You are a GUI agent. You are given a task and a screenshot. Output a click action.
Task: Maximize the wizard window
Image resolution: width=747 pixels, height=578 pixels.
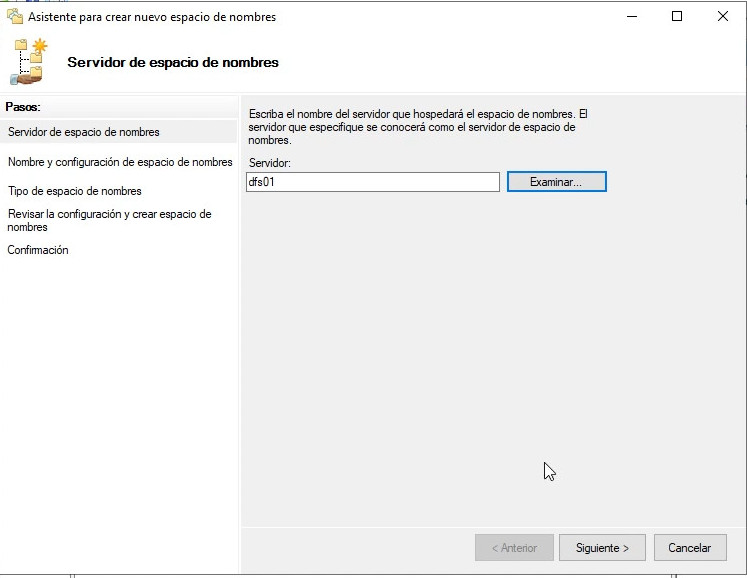pos(677,16)
